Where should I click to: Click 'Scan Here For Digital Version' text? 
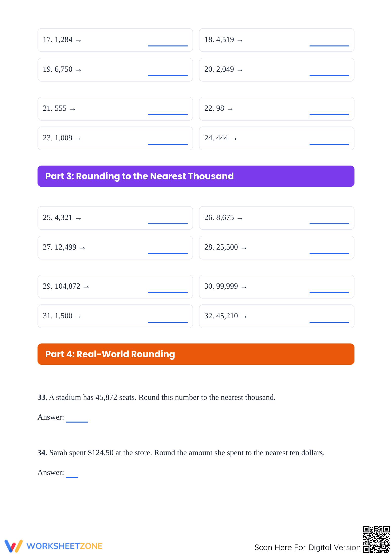307,547
